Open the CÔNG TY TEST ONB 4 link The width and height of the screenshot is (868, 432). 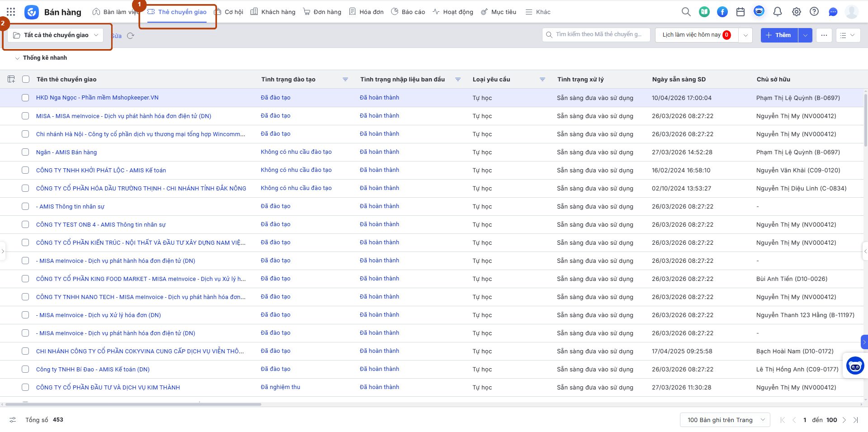(101, 224)
